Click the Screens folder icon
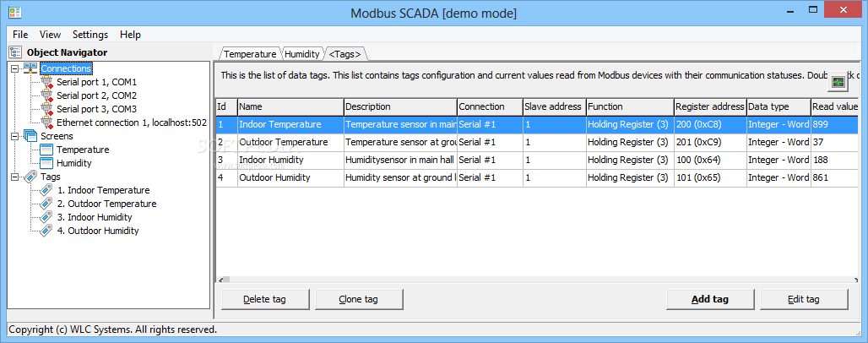The width and height of the screenshot is (868, 343). point(30,136)
